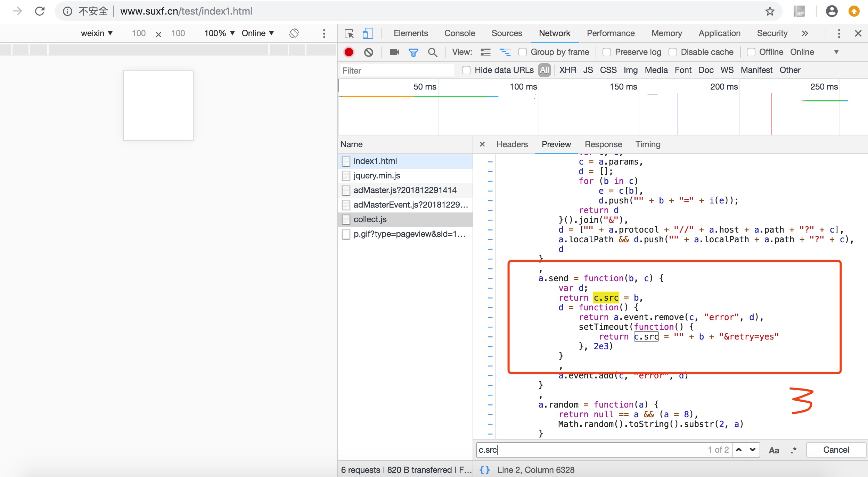Enable the Preserve log checkbox
The image size is (868, 477).
tap(607, 52)
